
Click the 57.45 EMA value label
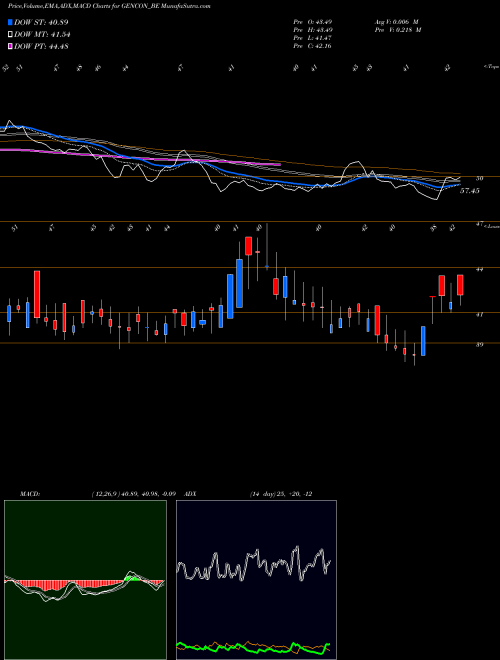(x=470, y=191)
